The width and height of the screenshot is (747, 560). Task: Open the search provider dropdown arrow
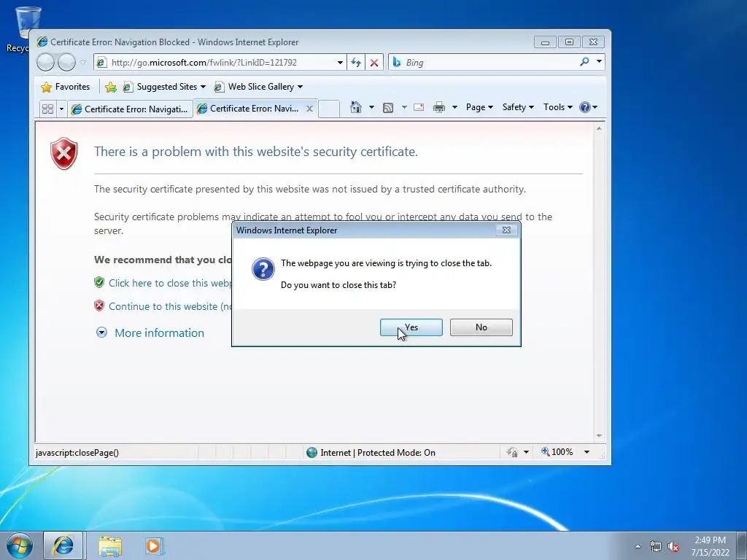click(x=600, y=62)
